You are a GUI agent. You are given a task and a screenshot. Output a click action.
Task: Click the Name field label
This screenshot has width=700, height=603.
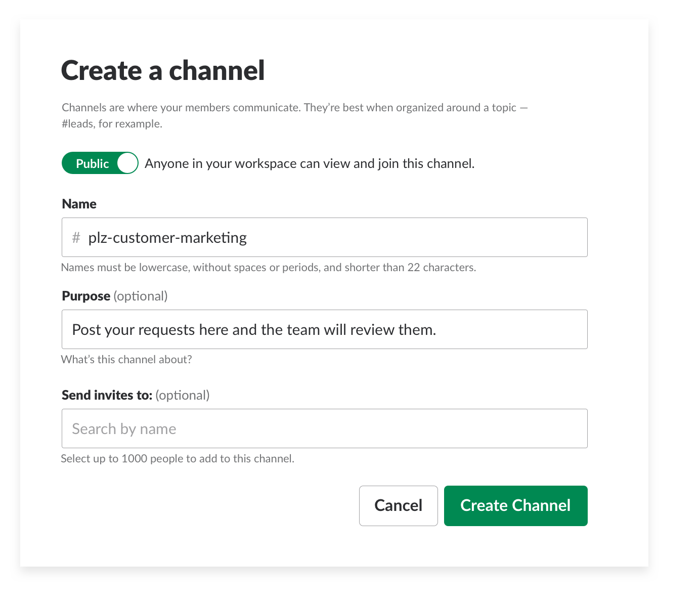point(78,203)
